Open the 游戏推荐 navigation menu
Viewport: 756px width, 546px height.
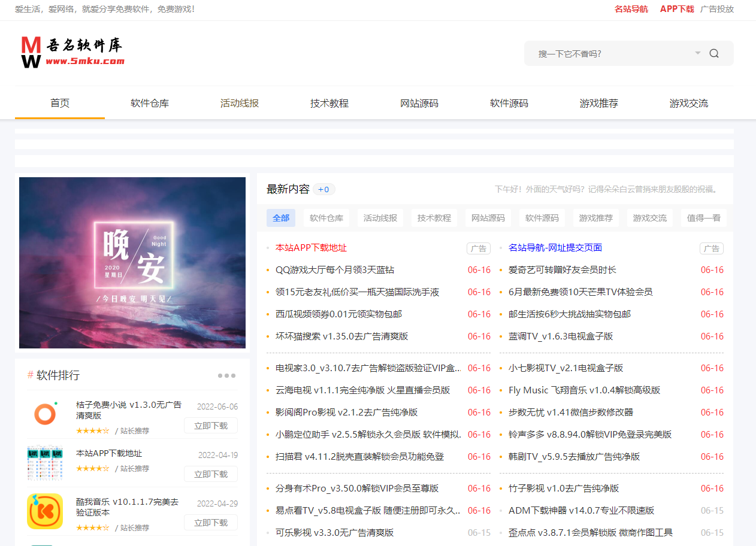click(x=599, y=103)
